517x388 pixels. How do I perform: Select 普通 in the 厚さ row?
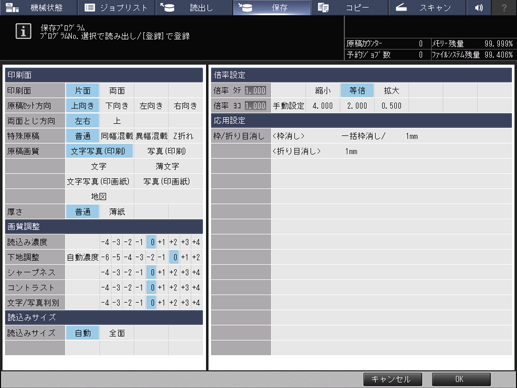[x=82, y=212]
